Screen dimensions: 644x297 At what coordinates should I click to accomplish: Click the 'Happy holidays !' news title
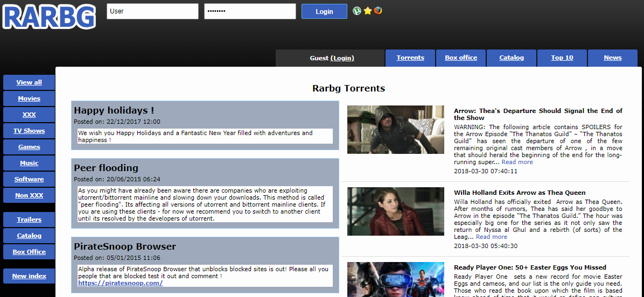pyautogui.click(x=114, y=110)
